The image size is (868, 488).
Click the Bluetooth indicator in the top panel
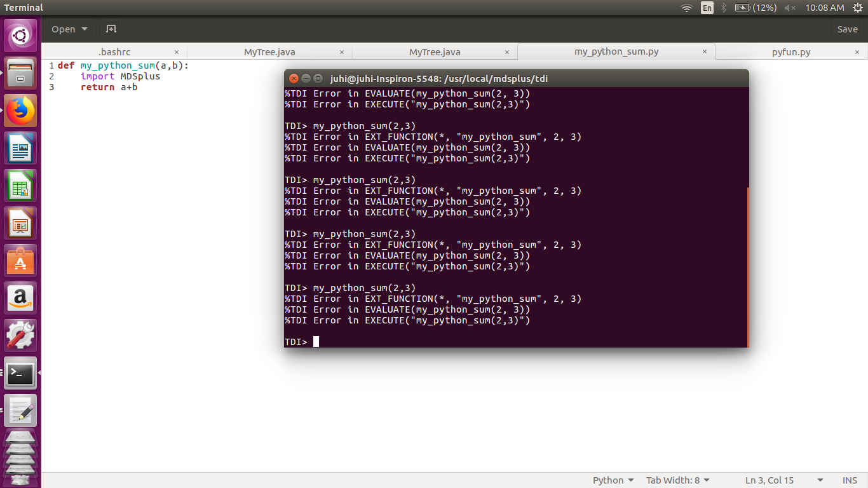(724, 8)
